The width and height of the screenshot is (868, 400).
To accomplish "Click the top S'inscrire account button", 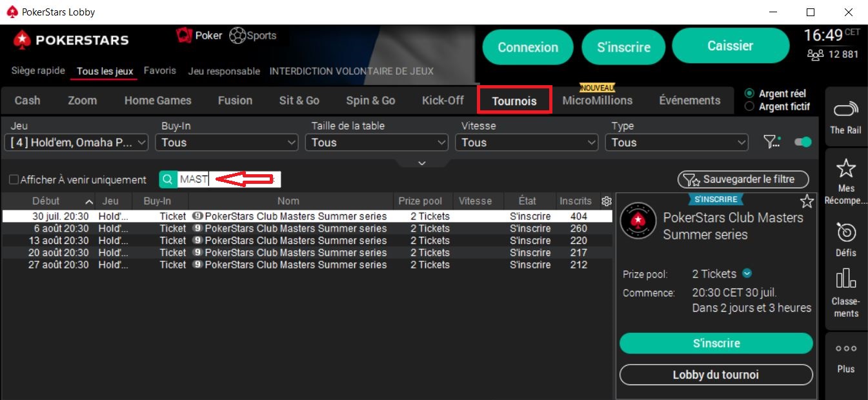I will point(623,47).
